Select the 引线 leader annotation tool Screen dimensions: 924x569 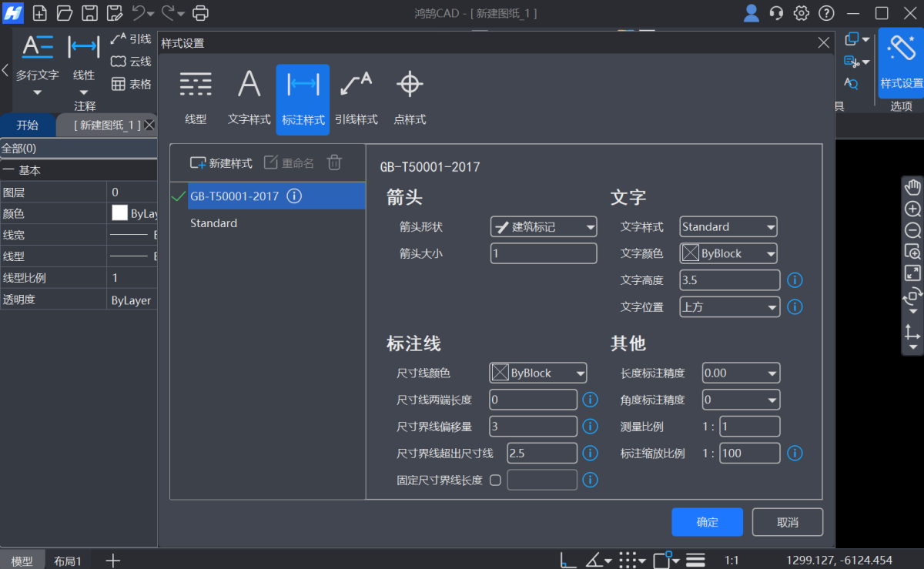131,38
